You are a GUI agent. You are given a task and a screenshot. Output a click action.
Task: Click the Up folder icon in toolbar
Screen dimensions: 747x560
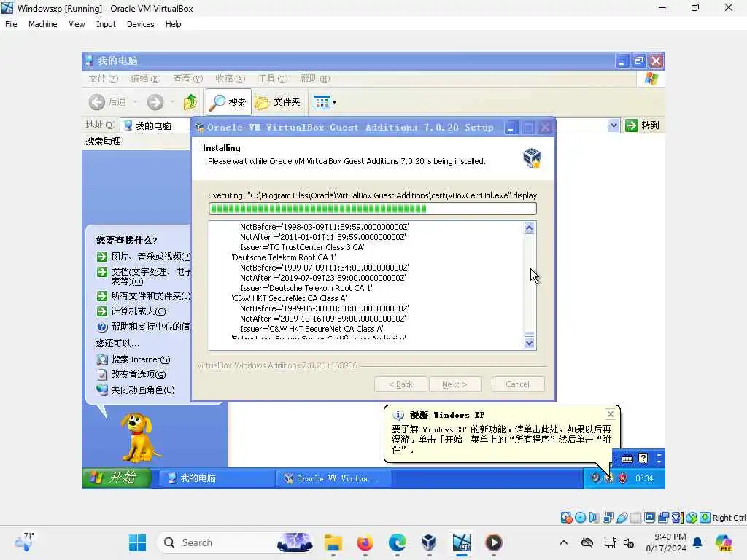tap(190, 102)
